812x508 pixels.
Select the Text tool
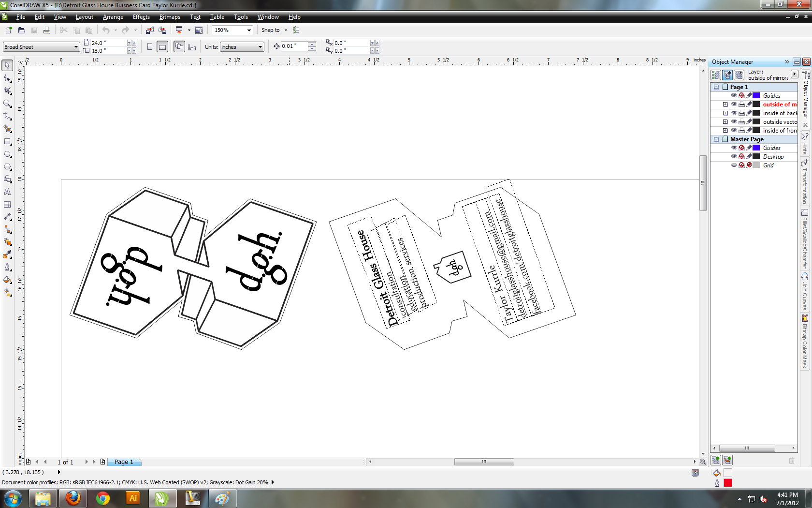tap(7, 192)
